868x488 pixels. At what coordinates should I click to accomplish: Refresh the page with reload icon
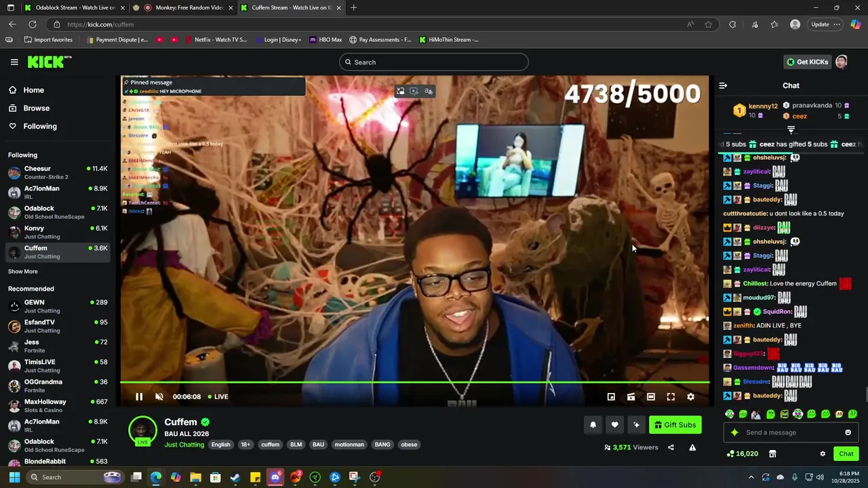(32, 24)
